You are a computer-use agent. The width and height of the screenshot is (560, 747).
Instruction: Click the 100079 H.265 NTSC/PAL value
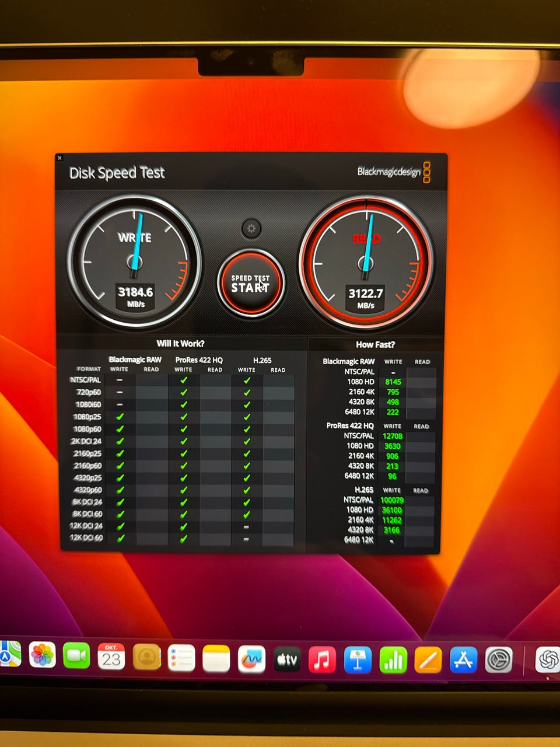392,500
